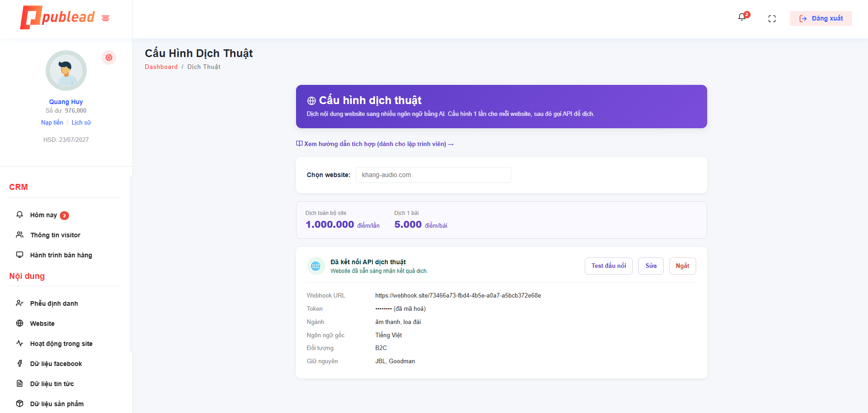
Task: Click the Hôm nay bell icon
Action: coord(20,214)
